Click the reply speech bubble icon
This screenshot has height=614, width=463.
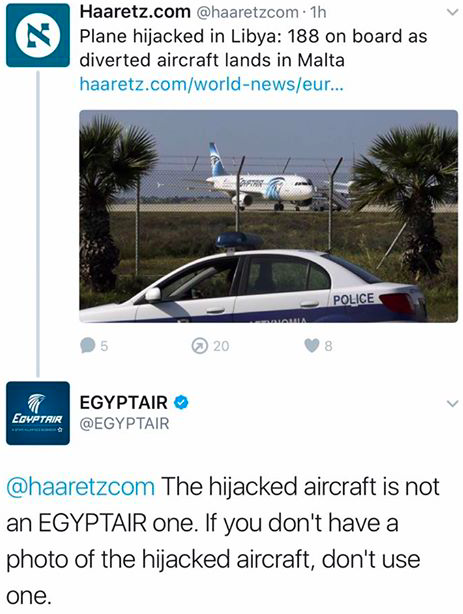point(87,345)
